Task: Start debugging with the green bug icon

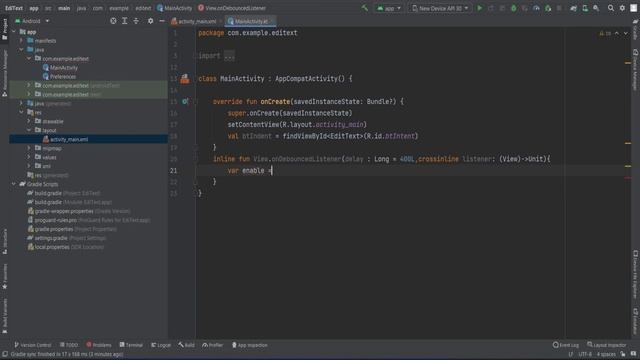Action: tap(513, 8)
